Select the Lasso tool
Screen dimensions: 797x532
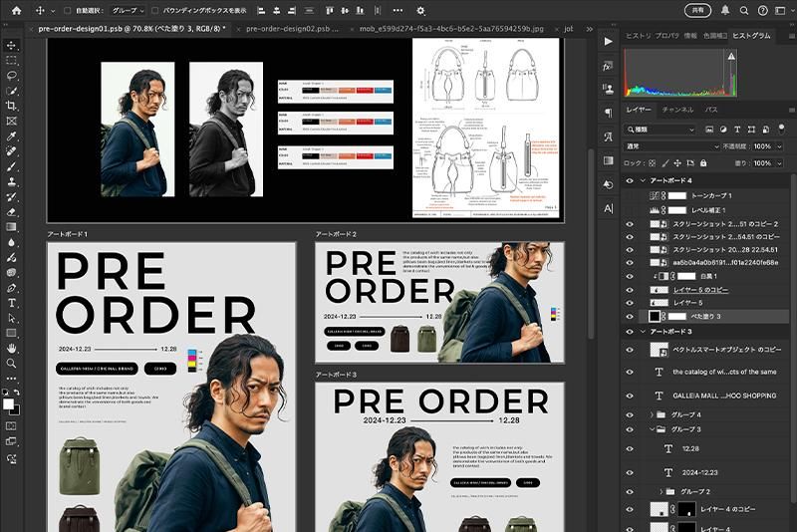[12, 76]
